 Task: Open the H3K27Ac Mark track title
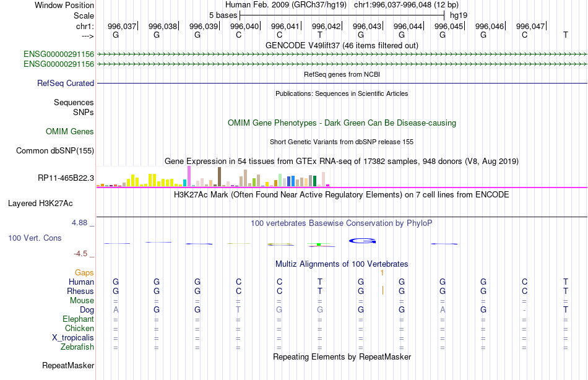click(x=342, y=195)
